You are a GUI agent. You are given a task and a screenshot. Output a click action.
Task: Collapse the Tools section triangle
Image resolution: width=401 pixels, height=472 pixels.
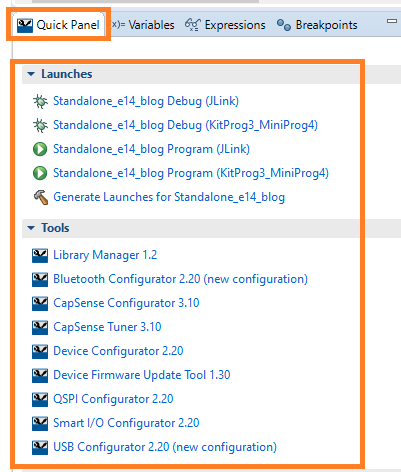pos(31,228)
